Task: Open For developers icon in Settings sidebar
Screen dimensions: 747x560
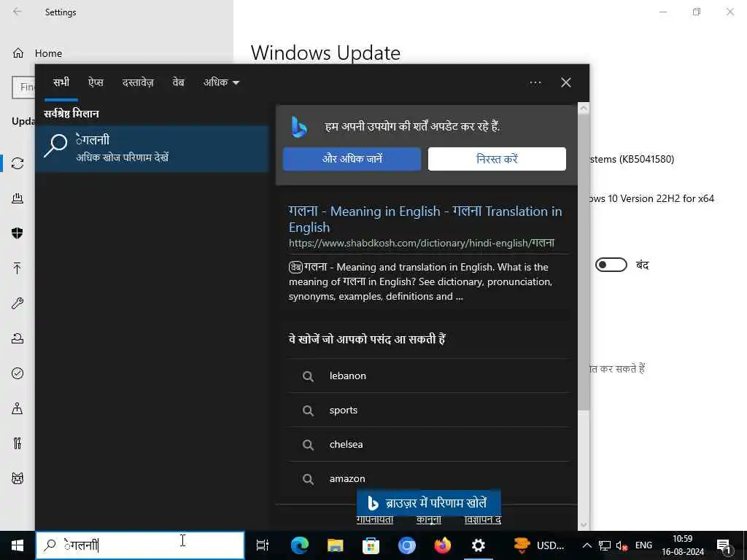Action: [x=18, y=443]
